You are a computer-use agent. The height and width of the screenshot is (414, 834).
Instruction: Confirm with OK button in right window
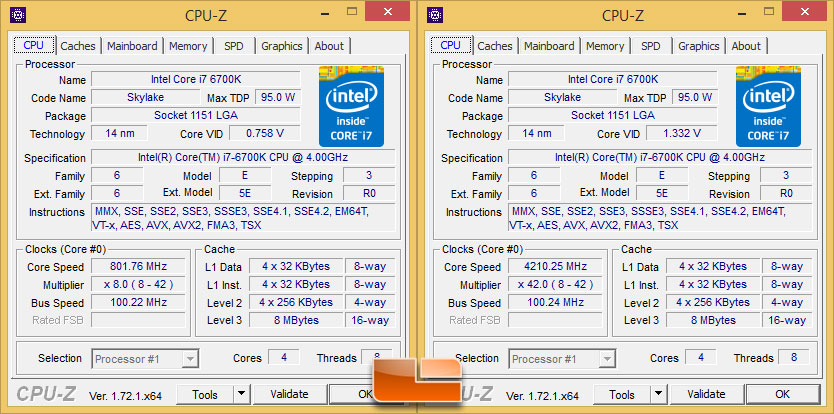coord(782,394)
